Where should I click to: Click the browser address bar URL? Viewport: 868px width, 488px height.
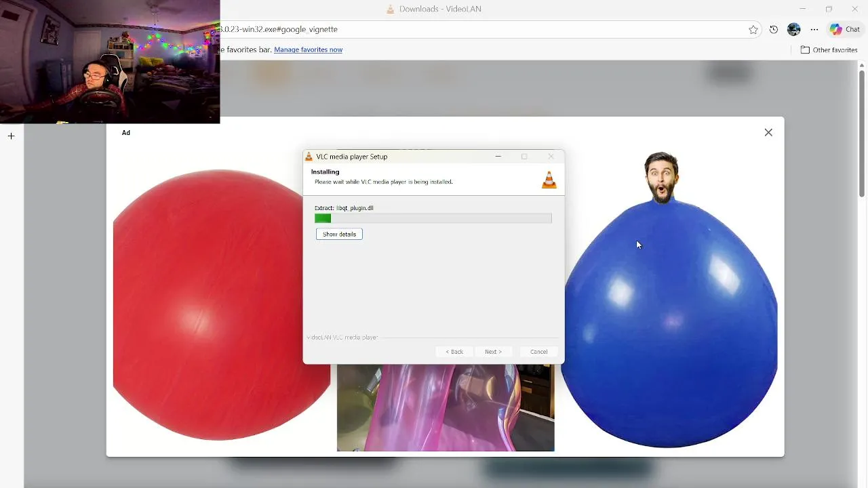279,30
